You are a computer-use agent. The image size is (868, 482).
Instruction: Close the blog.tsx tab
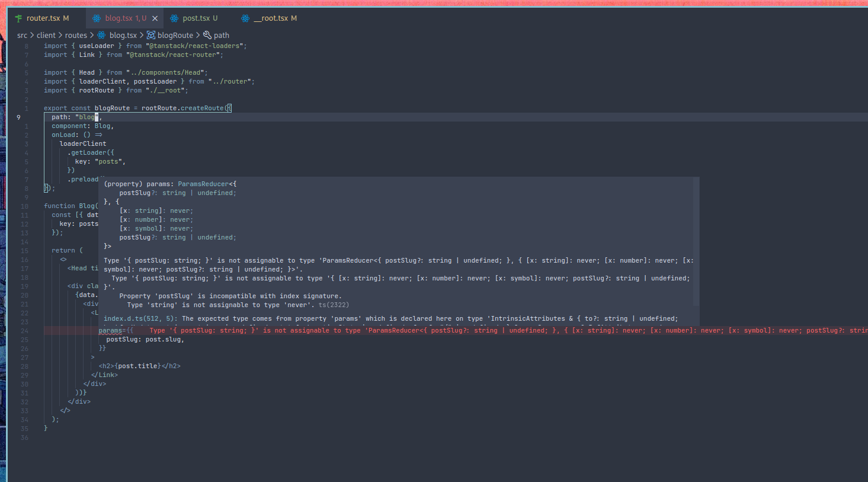[155, 18]
